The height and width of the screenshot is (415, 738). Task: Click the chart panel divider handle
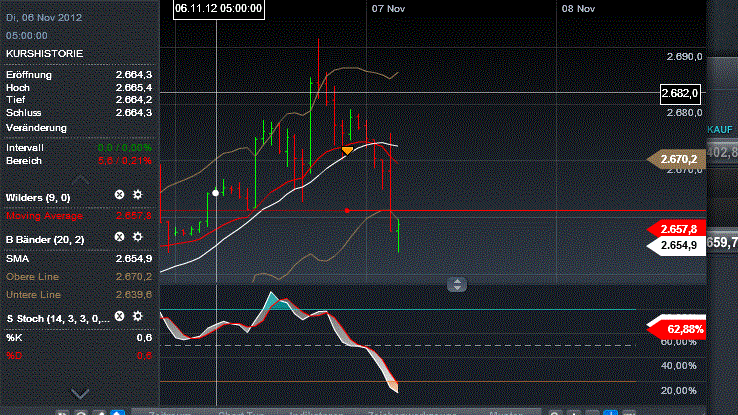457,284
